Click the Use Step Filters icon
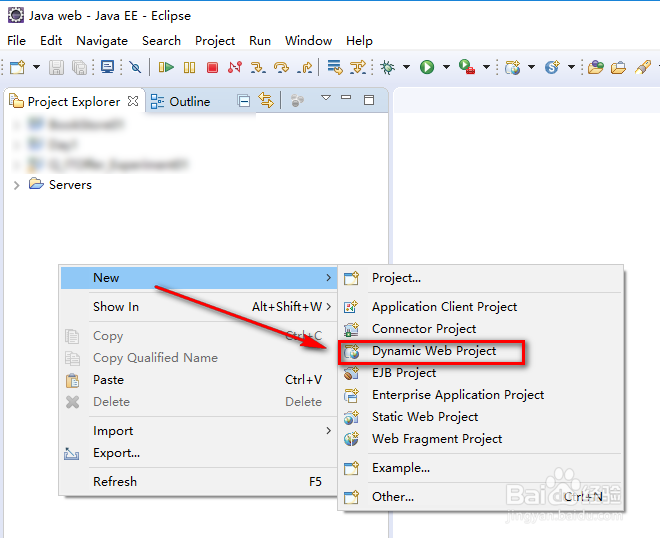660x538 pixels. (x=358, y=67)
